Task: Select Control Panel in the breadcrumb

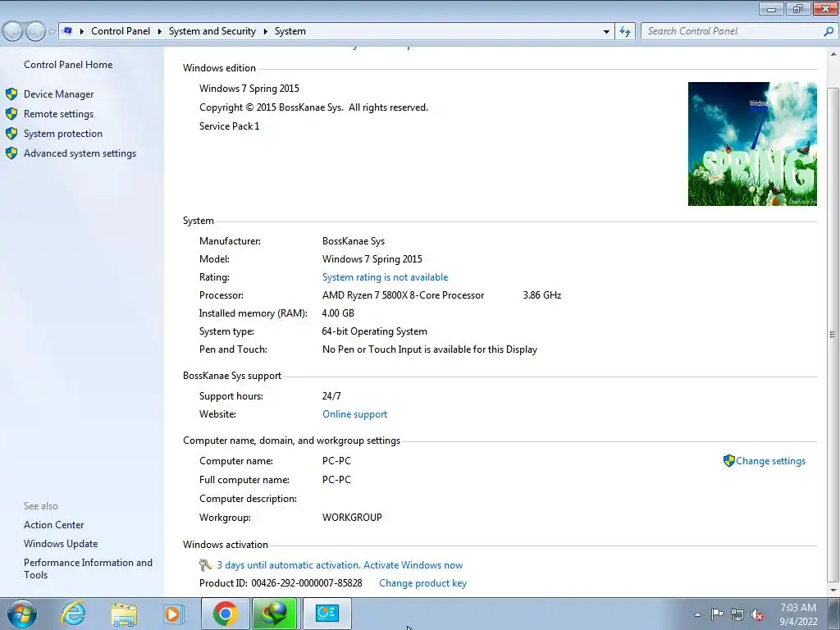Action: 121,31
